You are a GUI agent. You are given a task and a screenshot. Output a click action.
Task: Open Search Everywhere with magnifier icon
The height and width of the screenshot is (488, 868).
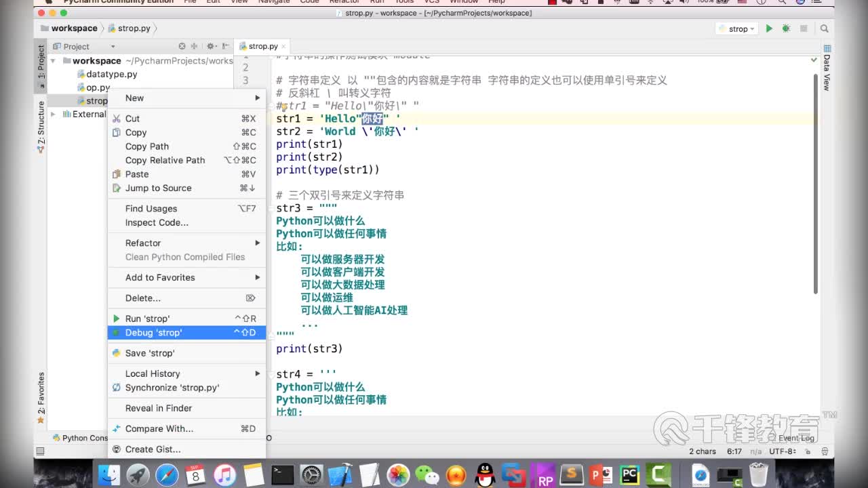tap(825, 28)
